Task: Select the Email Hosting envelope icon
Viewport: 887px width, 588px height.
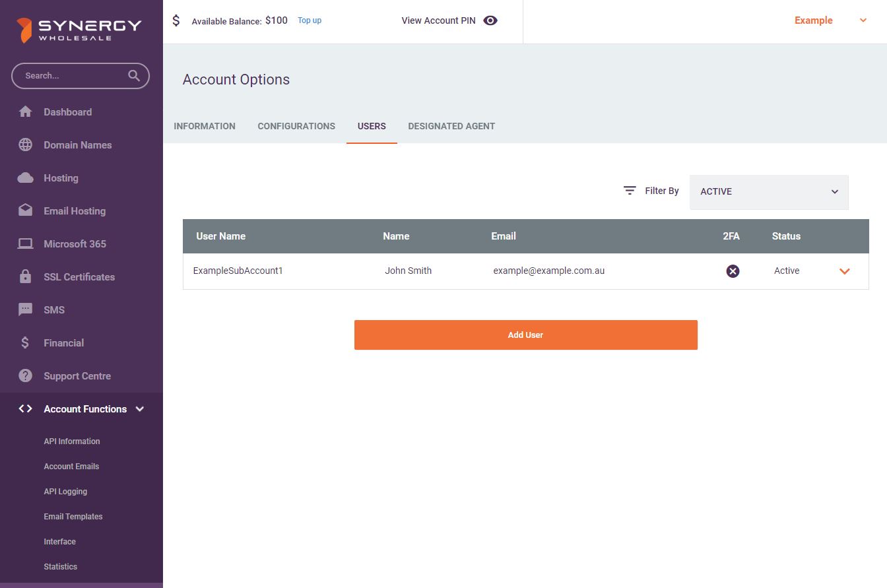Action: point(25,211)
